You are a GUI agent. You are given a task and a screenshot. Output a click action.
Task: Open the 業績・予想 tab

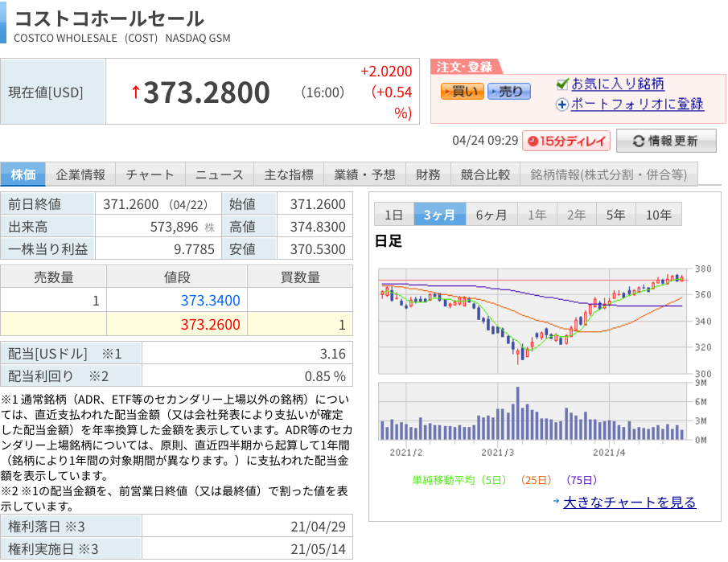pyautogui.click(x=364, y=174)
